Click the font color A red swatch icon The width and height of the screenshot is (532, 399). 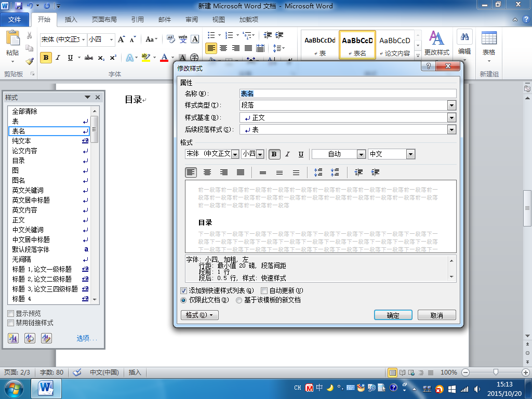click(164, 57)
